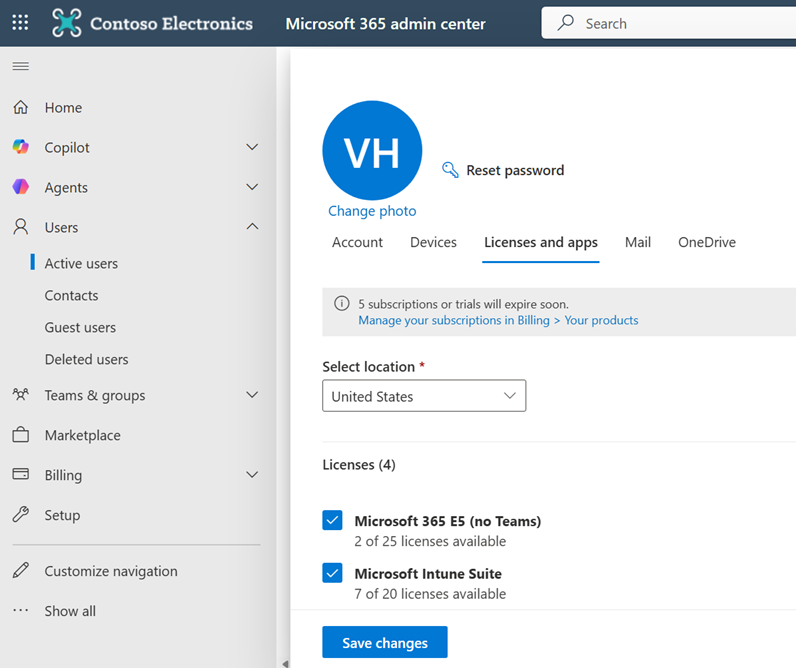Select the Licenses and apps tab
797x668 pixels.
click(541, 242)
